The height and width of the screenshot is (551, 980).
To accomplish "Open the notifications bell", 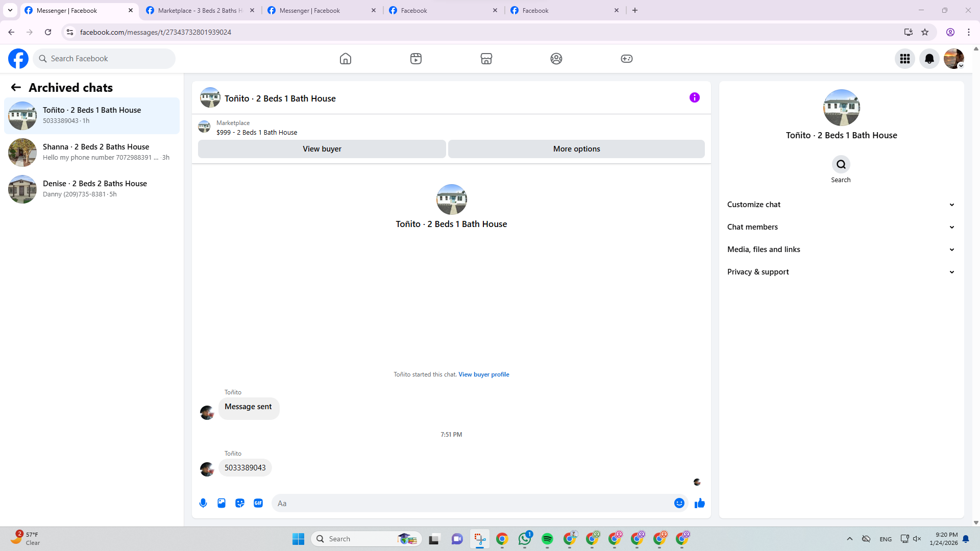I will (x=929, y=59).
